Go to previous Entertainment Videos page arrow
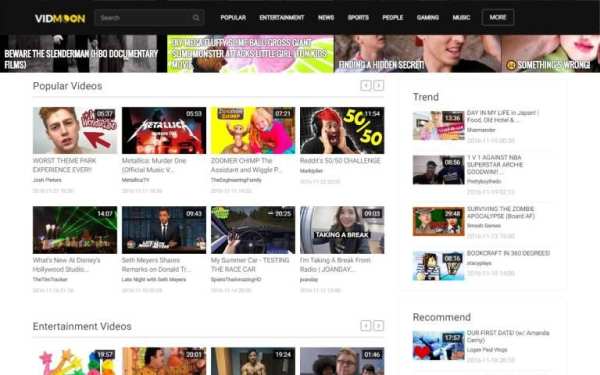The height and width of the screenshot is (375, 600). tap(366, 326)
